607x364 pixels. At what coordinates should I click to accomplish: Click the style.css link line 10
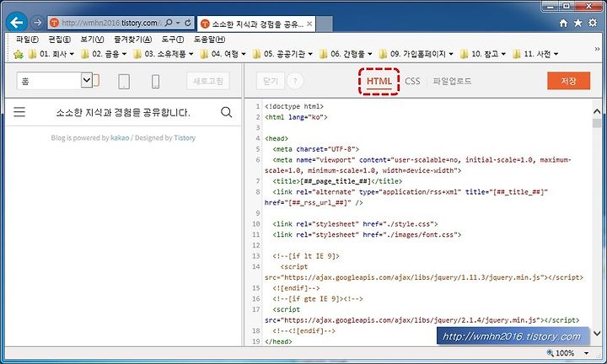355,224
